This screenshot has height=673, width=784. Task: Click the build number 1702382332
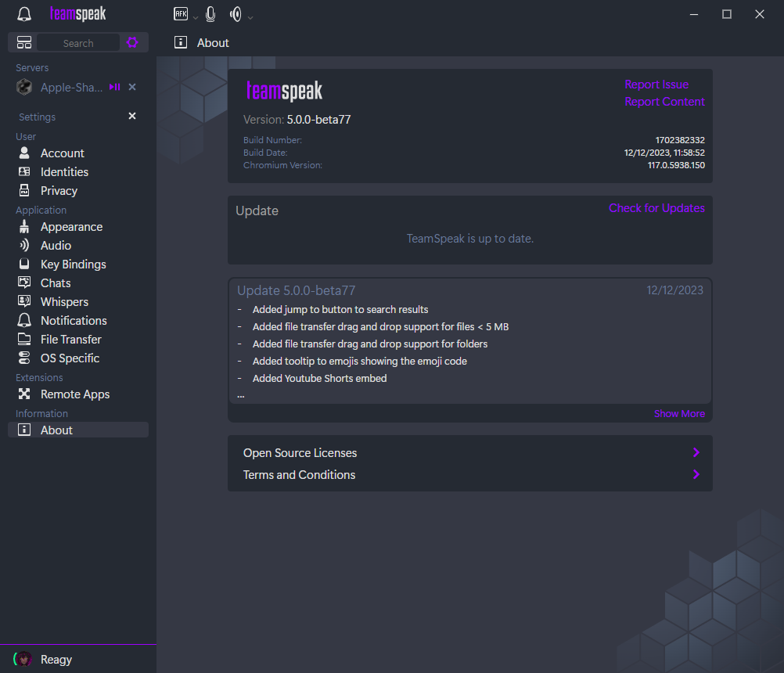point(680,140)
